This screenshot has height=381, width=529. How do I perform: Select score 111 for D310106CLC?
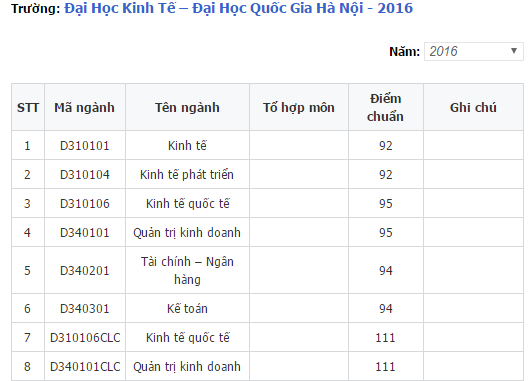pyautogui.click(x=386, y=337)
